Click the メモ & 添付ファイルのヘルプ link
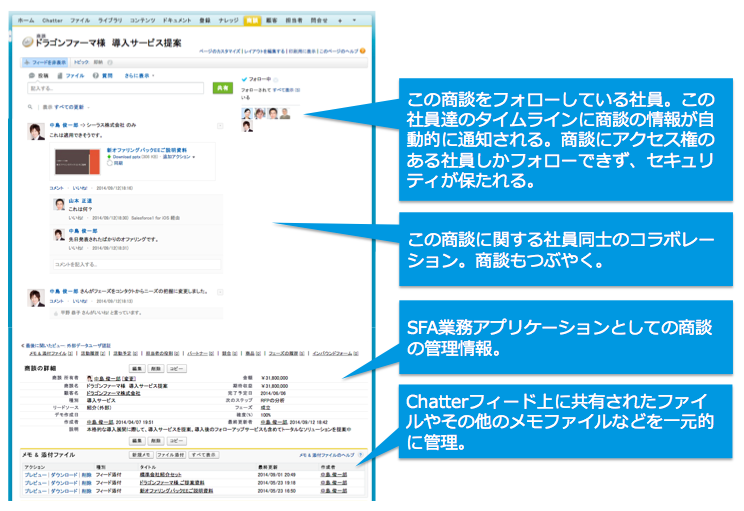The image size is (744, 511). (326, 455)
